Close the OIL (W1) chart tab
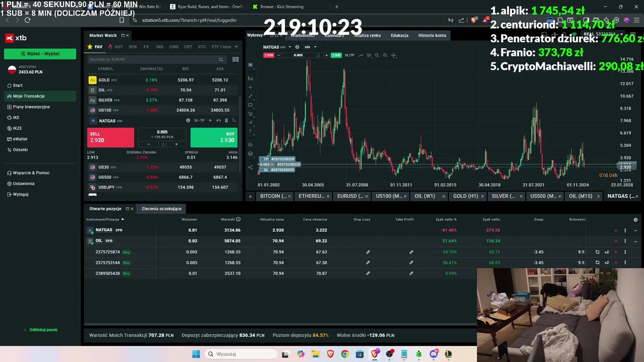 point(444,196)
